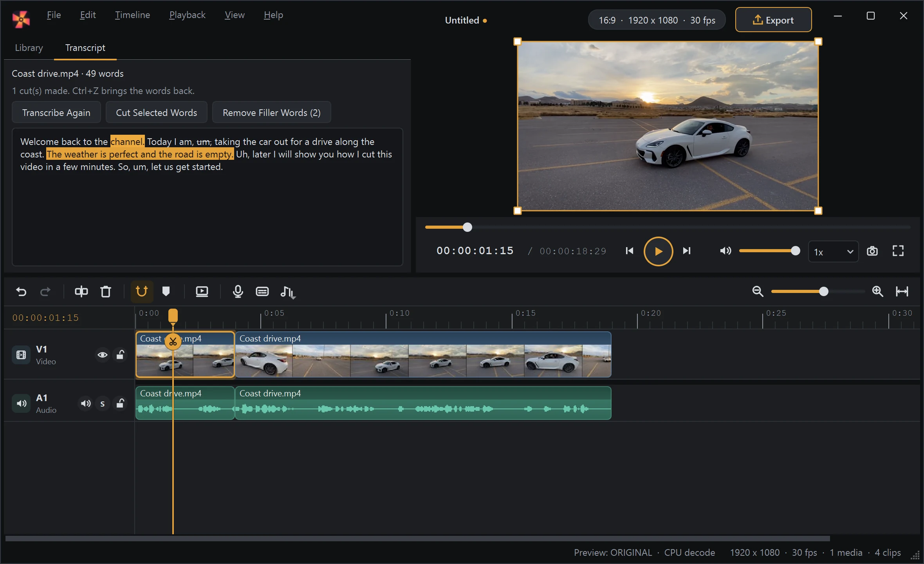Click the scissors cut marker on playhead
This screenshot has height=564, width=924.
pos(173,342)
